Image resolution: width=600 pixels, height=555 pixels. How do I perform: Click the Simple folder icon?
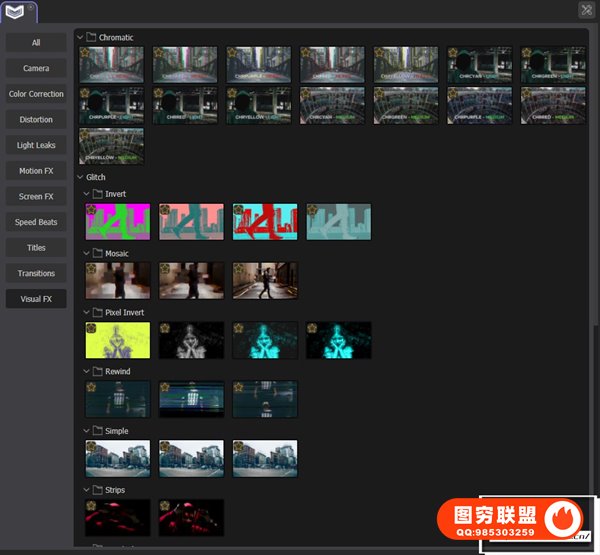(98, 431)
